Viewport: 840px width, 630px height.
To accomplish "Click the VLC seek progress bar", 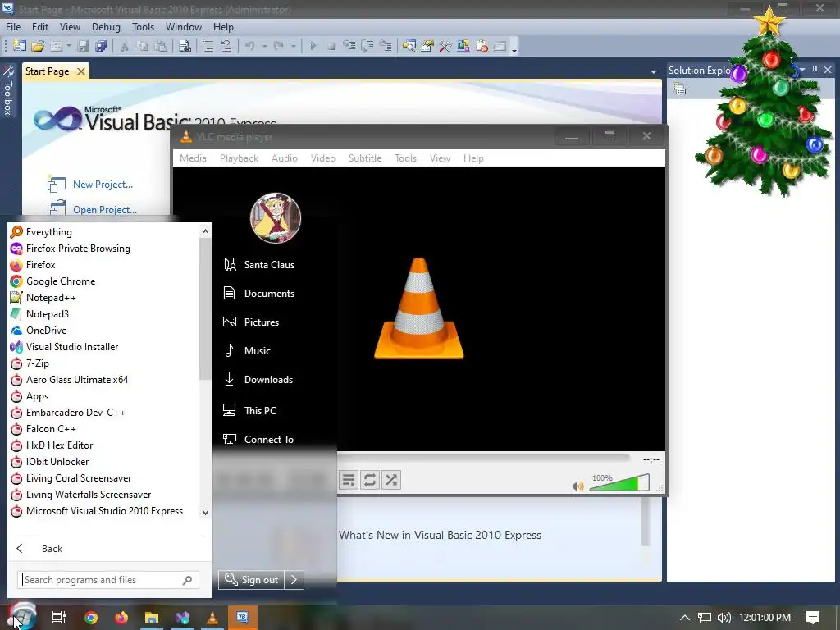I will pos(483,458).
